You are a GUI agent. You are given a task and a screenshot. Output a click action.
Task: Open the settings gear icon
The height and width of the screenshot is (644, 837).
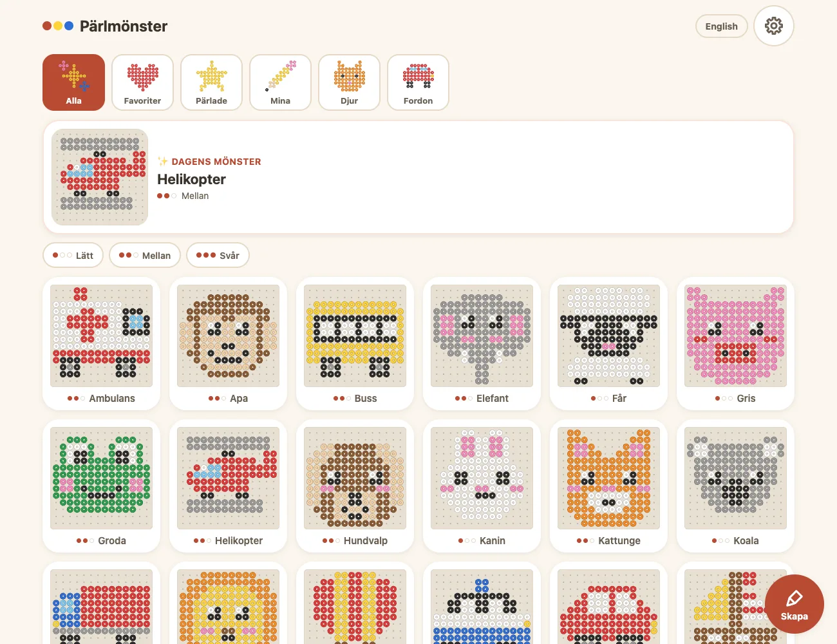coord(774,26)
